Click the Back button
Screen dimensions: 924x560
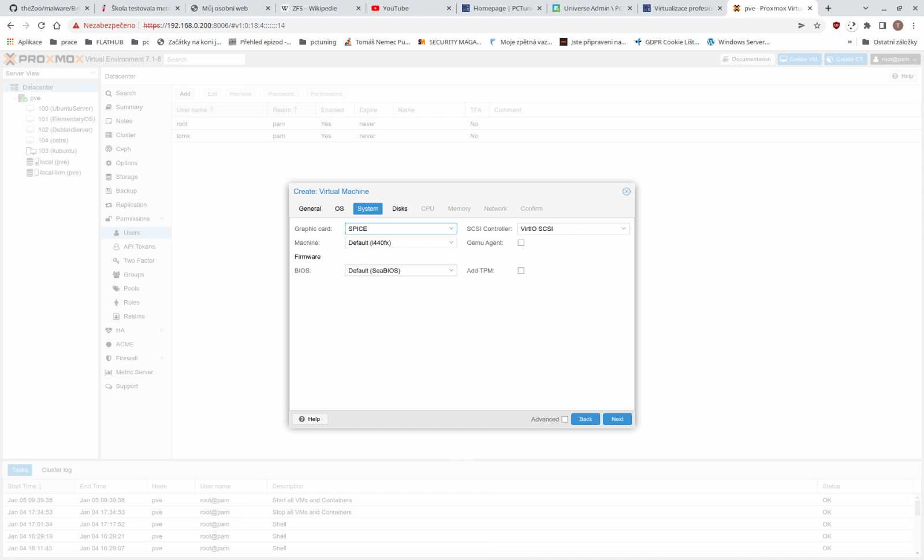pyautogui.click(x=586, y=419)
